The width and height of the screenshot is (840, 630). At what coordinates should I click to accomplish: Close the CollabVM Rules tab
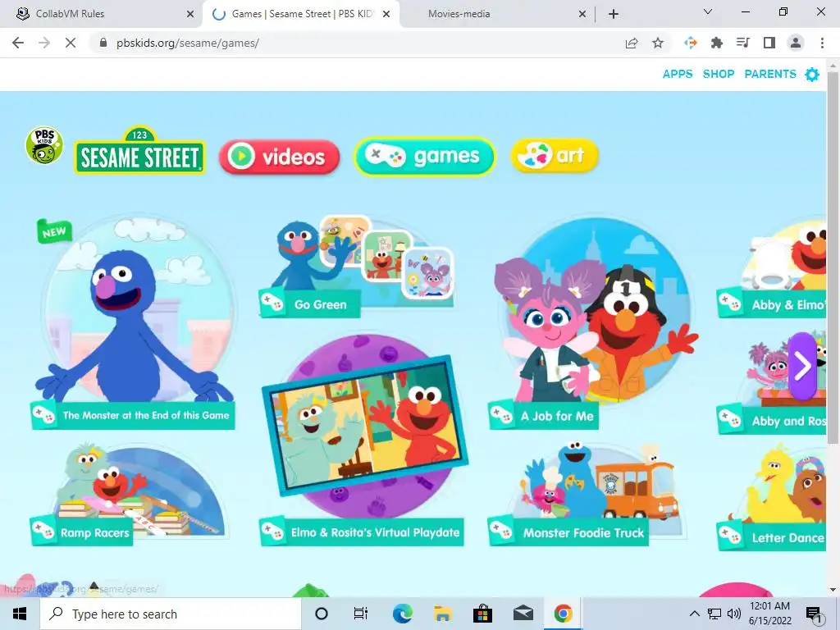[190, 15]
